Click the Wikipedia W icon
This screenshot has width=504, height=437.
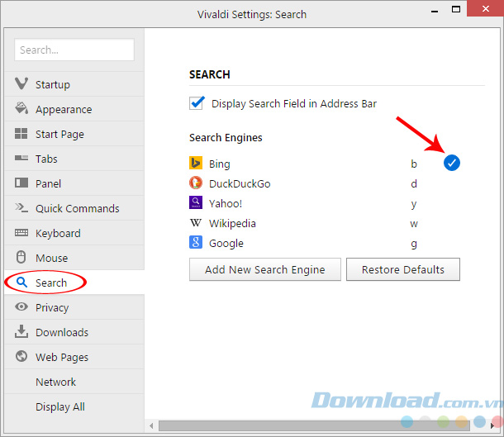196,223
